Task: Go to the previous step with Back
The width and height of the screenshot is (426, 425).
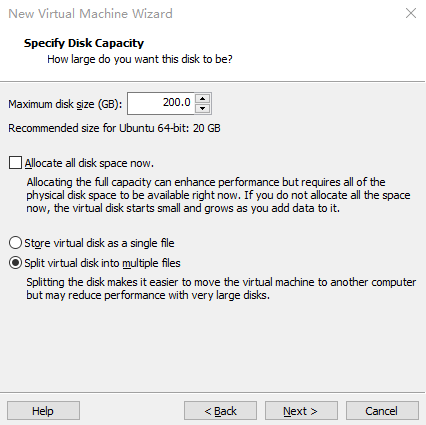Action: [x=220, y=411]
